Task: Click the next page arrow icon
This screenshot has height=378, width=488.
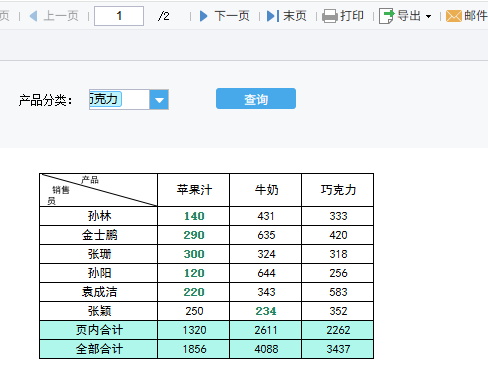Action: pyautogui.click(x=203, y=16)
